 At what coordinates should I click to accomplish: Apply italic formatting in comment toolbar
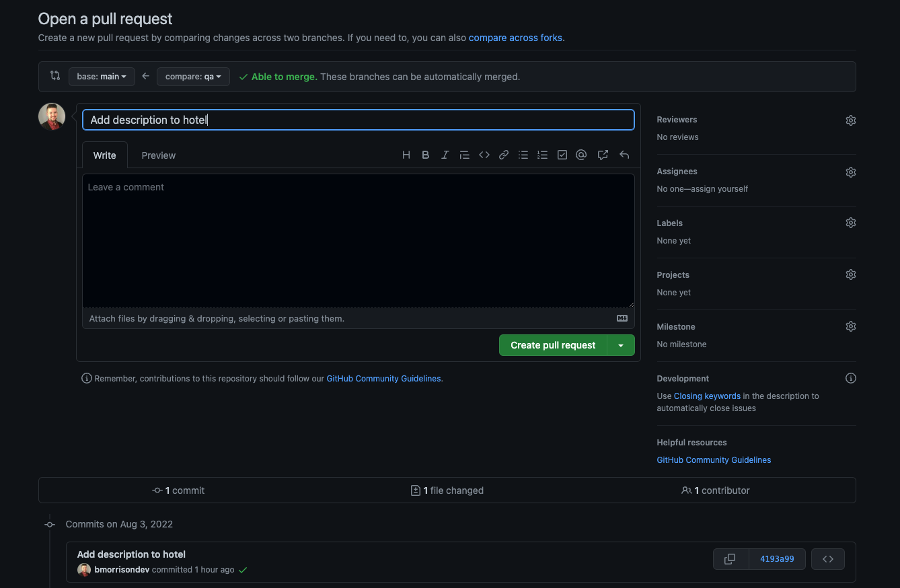445,155
